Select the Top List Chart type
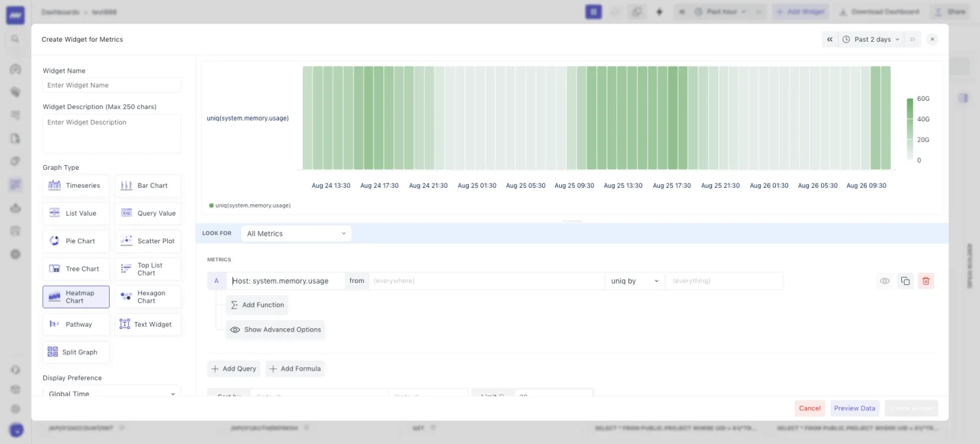The width and height of the screenshot is (980, 444). click(x=147, y=269)
